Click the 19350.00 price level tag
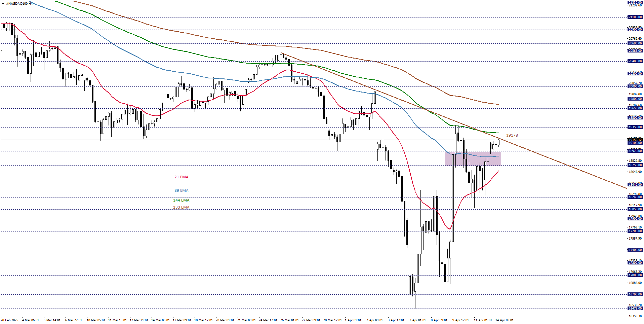 coord(635,127)
